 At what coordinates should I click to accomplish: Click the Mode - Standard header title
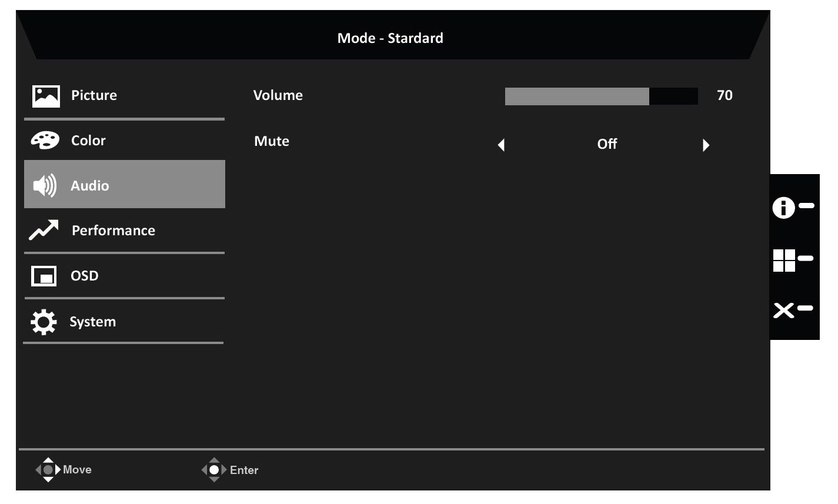pyautogui.click(x=390, y=38)
